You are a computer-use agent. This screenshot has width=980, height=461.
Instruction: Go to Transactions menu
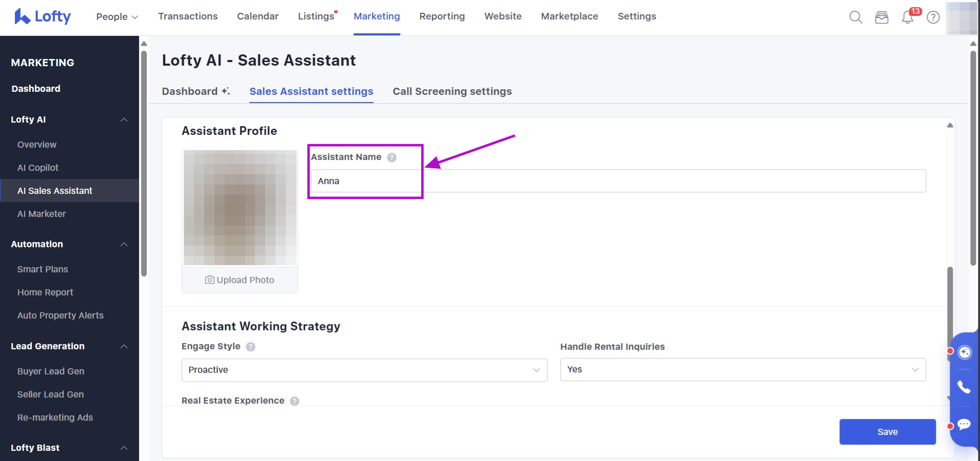188,16
